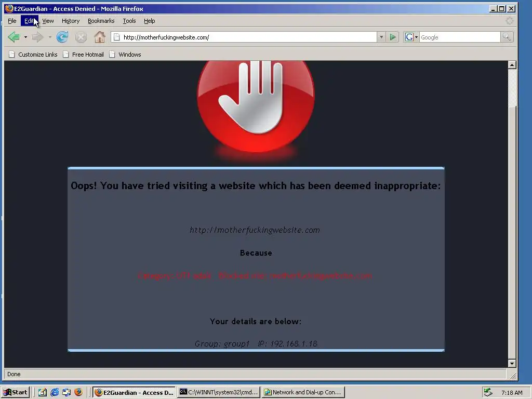Open the File menu
The image size is (532, 399).
[12, 21]
